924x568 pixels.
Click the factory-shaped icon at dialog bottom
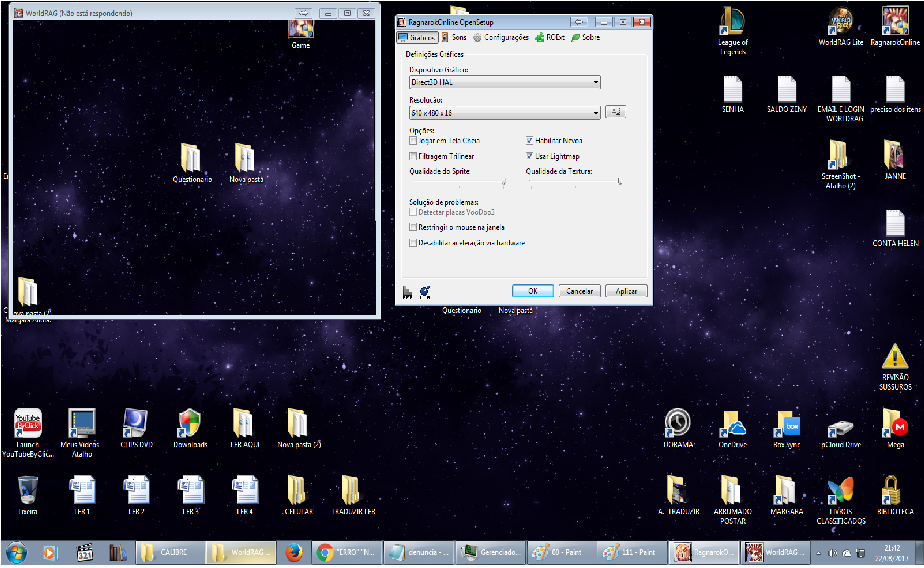407,292
